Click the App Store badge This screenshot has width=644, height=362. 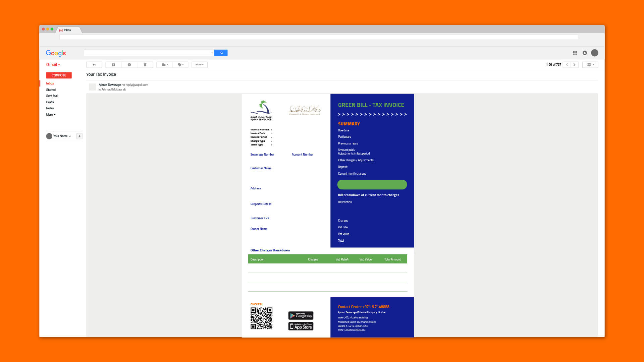tap(301, 326)
